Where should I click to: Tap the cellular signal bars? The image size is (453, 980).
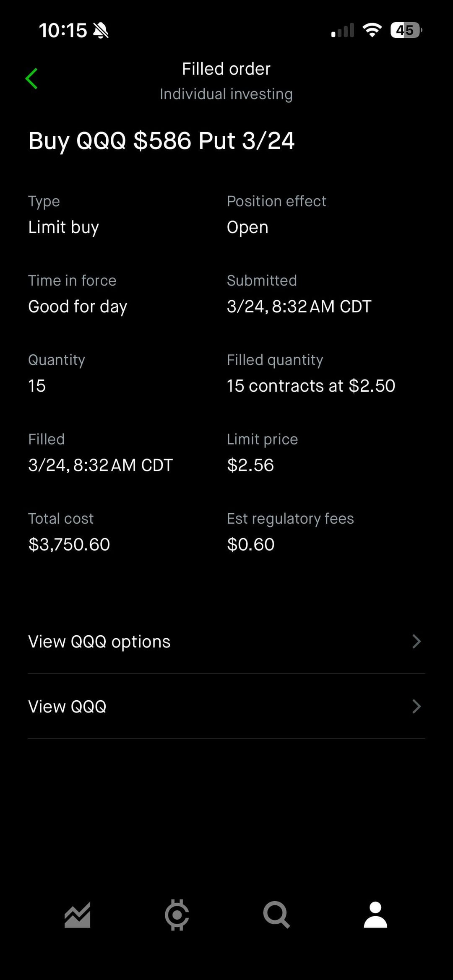pos(343,30)
